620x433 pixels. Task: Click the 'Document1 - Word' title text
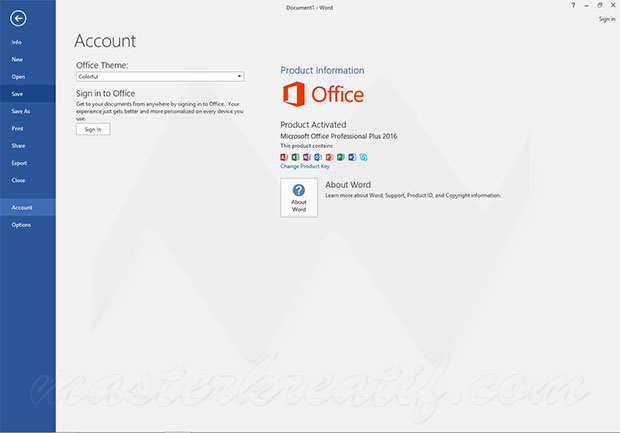click(310, 8)
